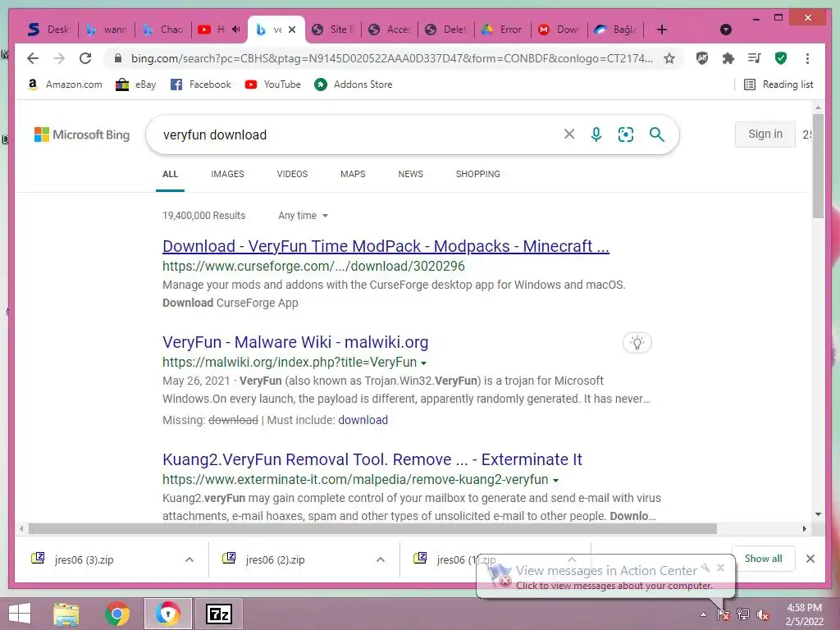Viewport: 840px width, 630px height.
Task: Open eBay bookmark
Action: [136, 84]
